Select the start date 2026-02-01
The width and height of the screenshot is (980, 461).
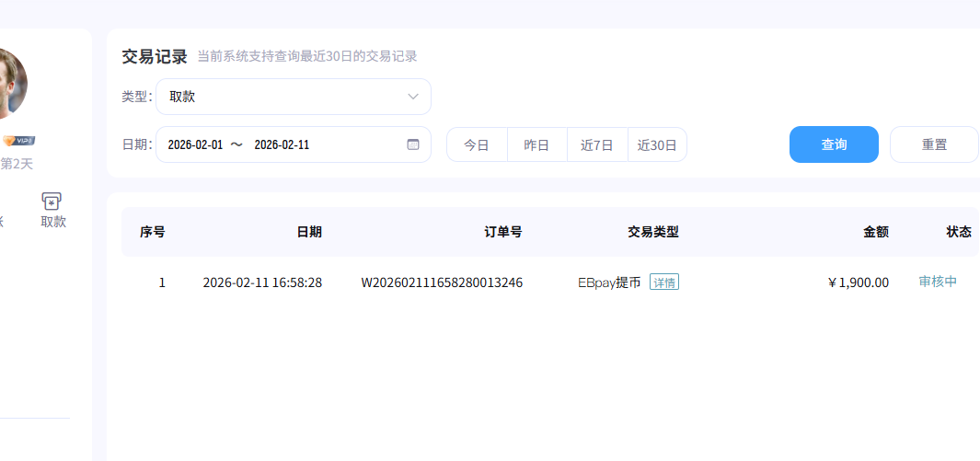[x=195, y=144]
